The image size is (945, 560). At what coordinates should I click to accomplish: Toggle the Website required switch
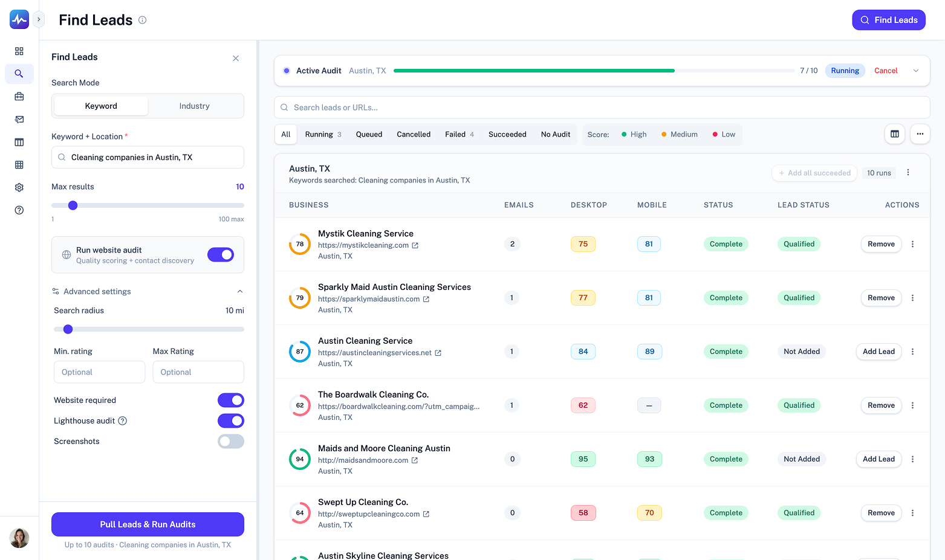pyautogui.click(x=231, y=400)
